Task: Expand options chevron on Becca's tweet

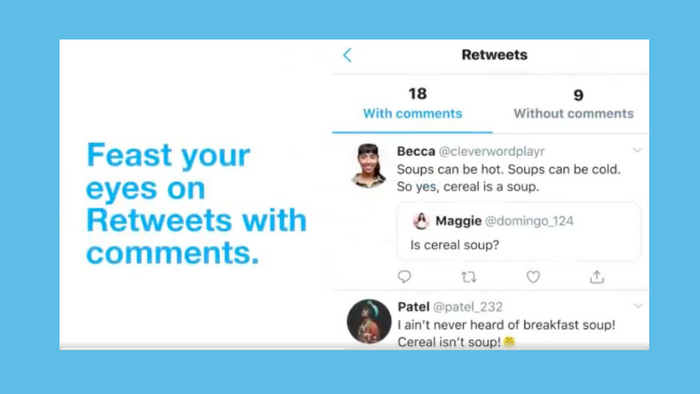Action: (x=637, y=150)
